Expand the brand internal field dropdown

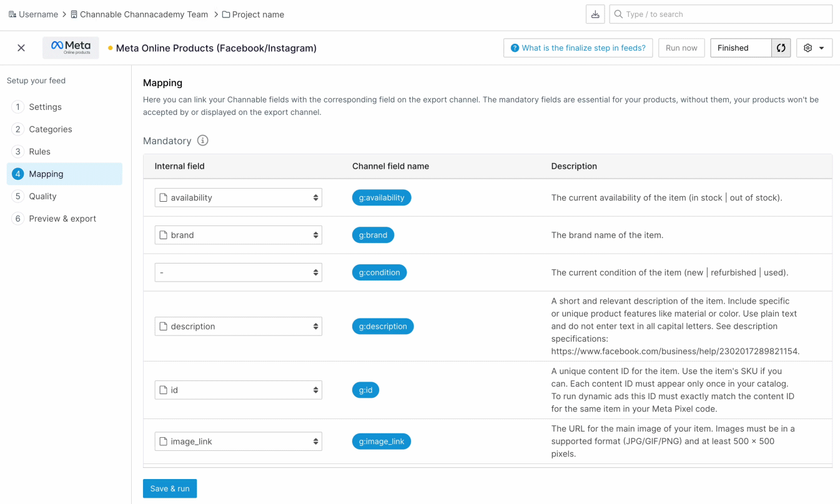pos(238,235)
